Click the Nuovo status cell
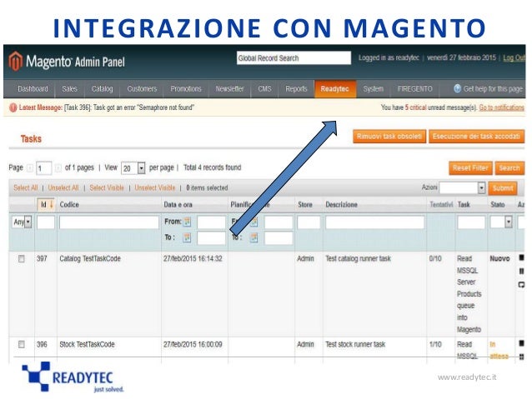The width and height of the screenshot is (532, 399). 499,259
